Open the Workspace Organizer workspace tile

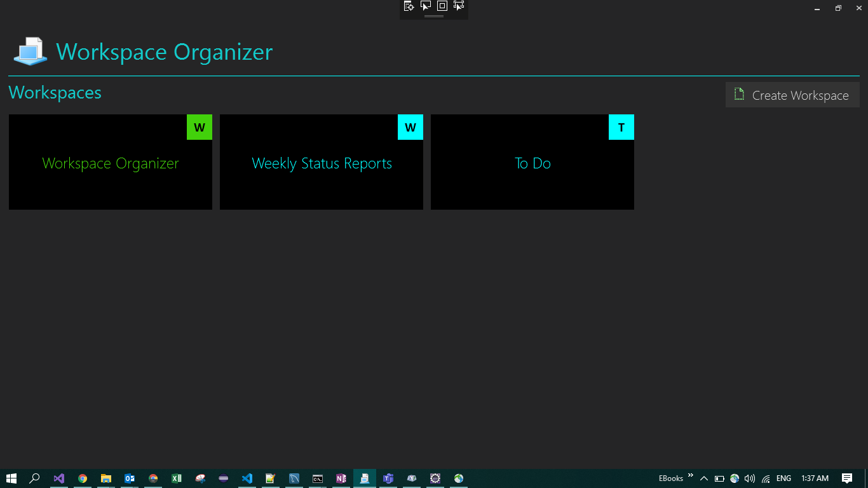tap(111, 162)
